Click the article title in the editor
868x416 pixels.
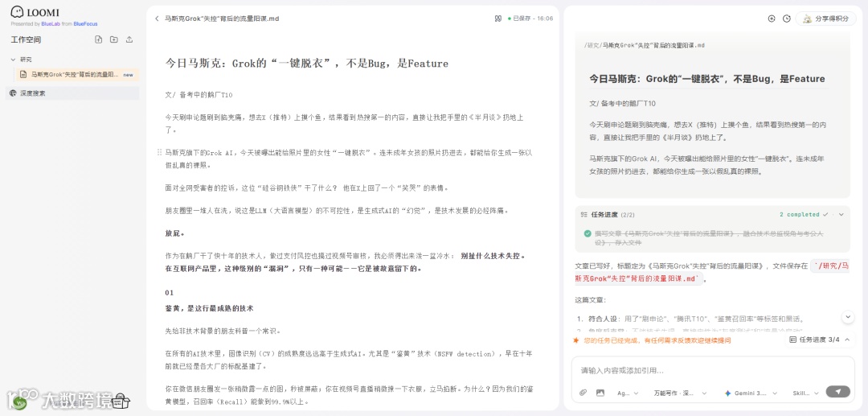coord(307,64)
